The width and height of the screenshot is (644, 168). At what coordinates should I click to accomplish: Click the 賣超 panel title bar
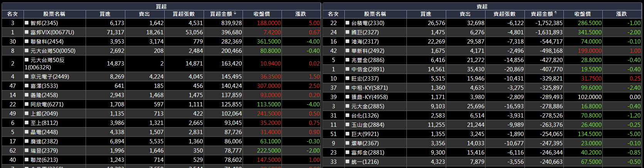click(x=482, y=6)
